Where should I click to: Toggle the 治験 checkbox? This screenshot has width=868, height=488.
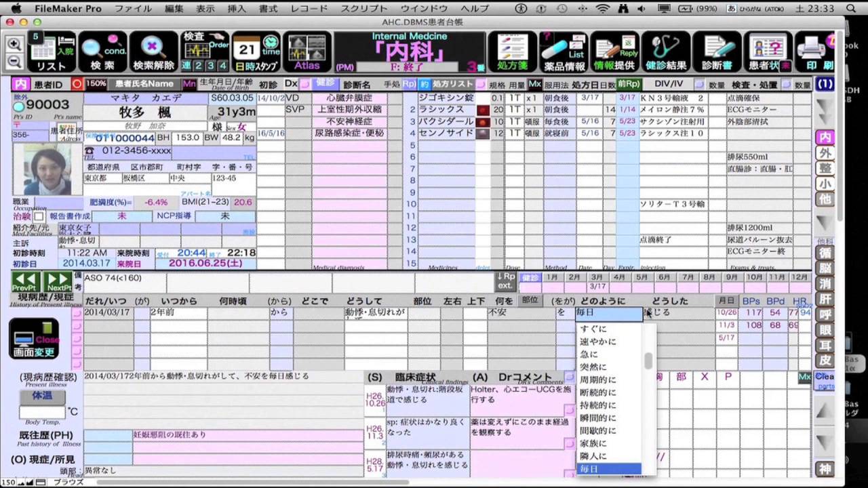[x=39, y=216]
